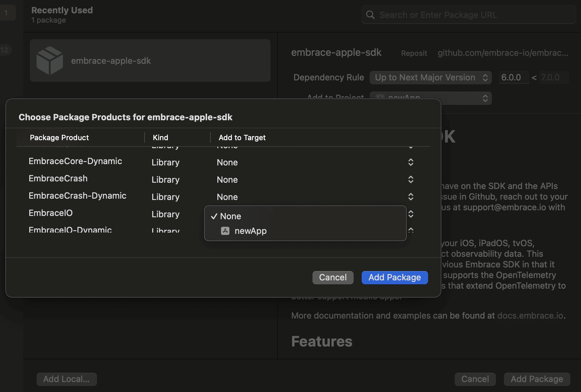Click None value in EmbraceCore-Dynamic row

(x=227, y=162)
